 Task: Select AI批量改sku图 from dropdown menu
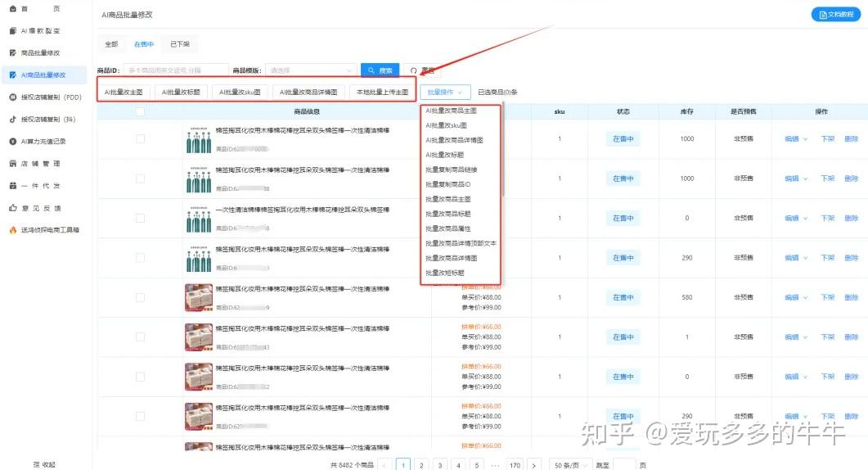coord(446,125)
